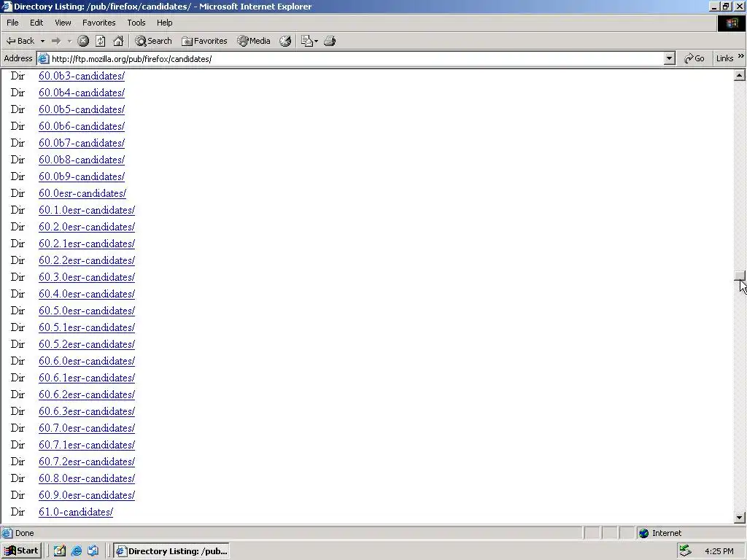
Task: Click the Go button
Action: point(694,58)
